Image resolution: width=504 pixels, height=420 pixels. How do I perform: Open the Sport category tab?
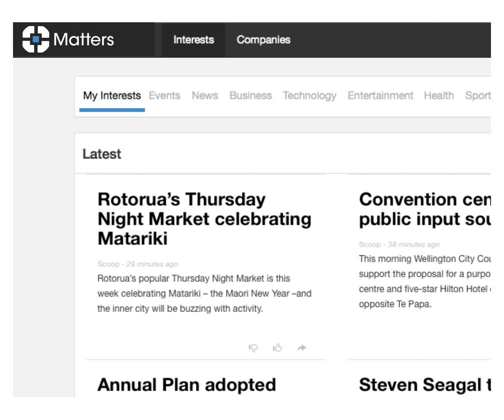478,96
